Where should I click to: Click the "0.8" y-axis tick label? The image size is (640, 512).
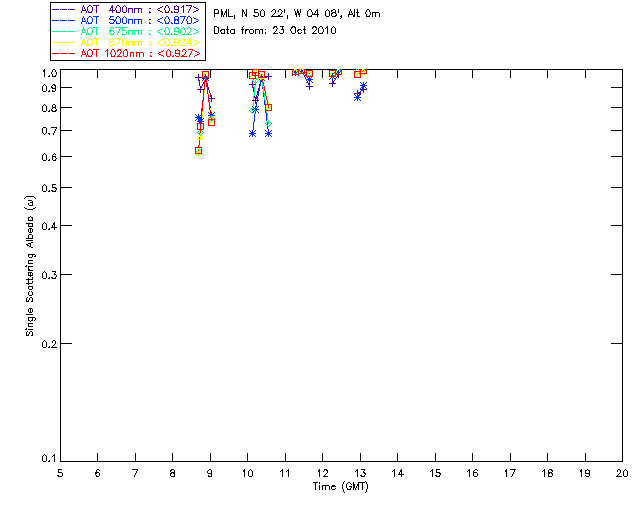coord(49,108)
